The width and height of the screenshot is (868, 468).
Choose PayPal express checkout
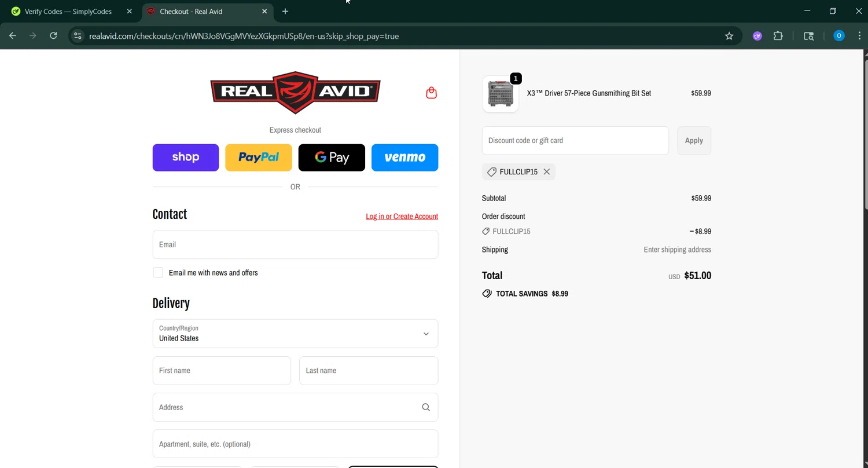click(x=259, y=158)
